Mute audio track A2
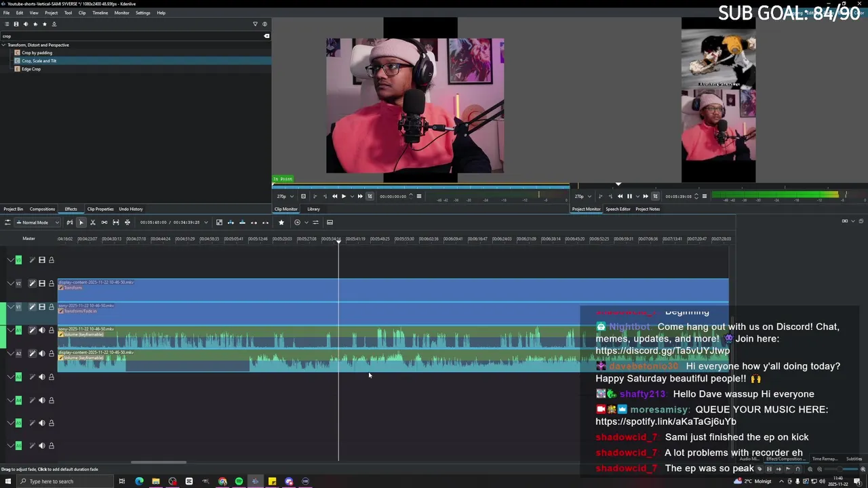The height and width of the screenshot is (488, 868). [x=41, y=353]
